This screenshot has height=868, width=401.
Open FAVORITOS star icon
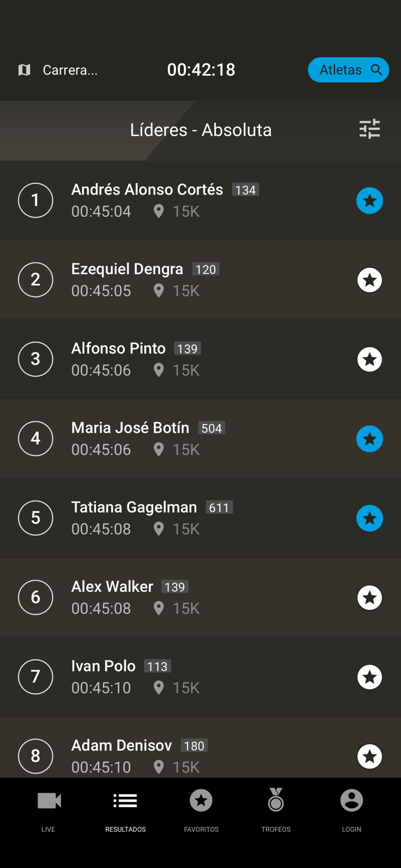coord(201,801)
